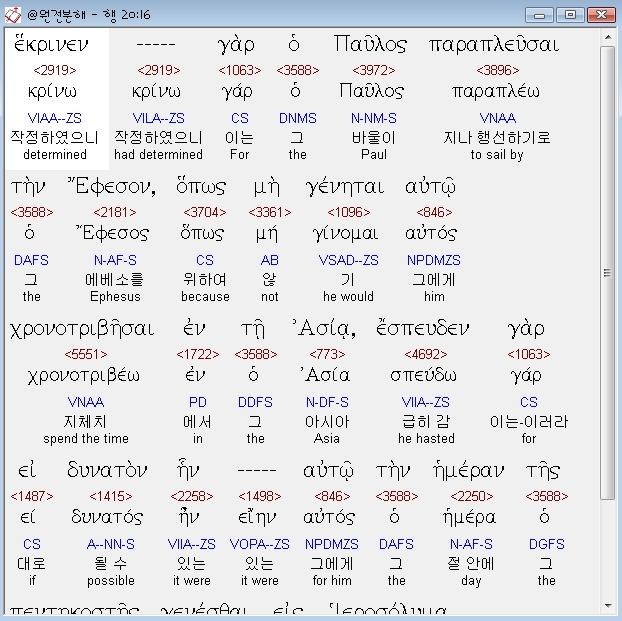The height and width of the screenshot is (621, 622).
Task: Click Strong's number <2258>
Action: click(192, 496)
